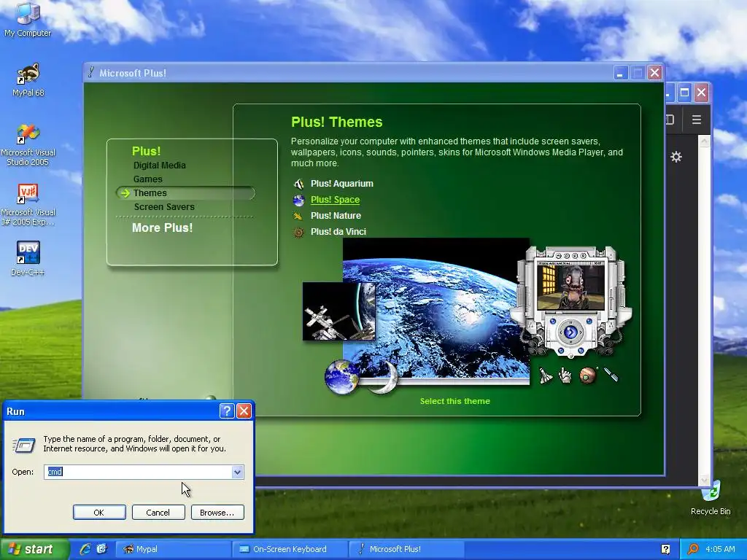The width and height of the screenshot is (747, 560).
Task: Click the gear settings icon in Mypal
Action: point(676,157)
